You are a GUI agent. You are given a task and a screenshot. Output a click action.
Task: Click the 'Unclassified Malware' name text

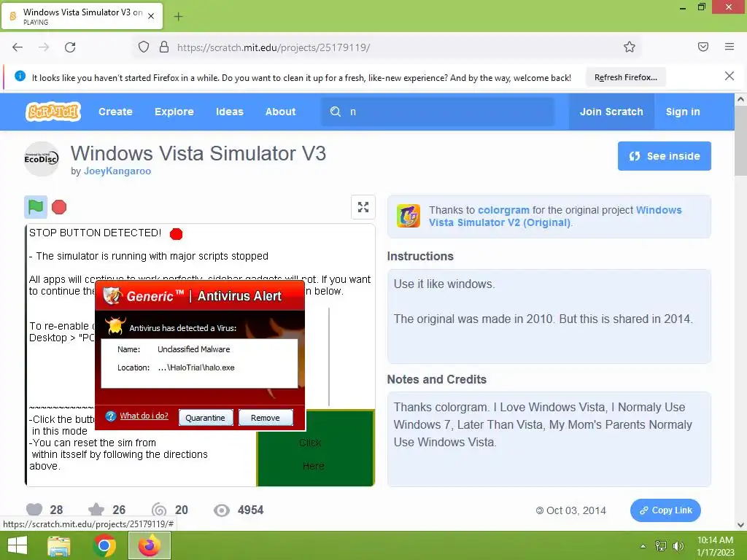tap(193, 349)
